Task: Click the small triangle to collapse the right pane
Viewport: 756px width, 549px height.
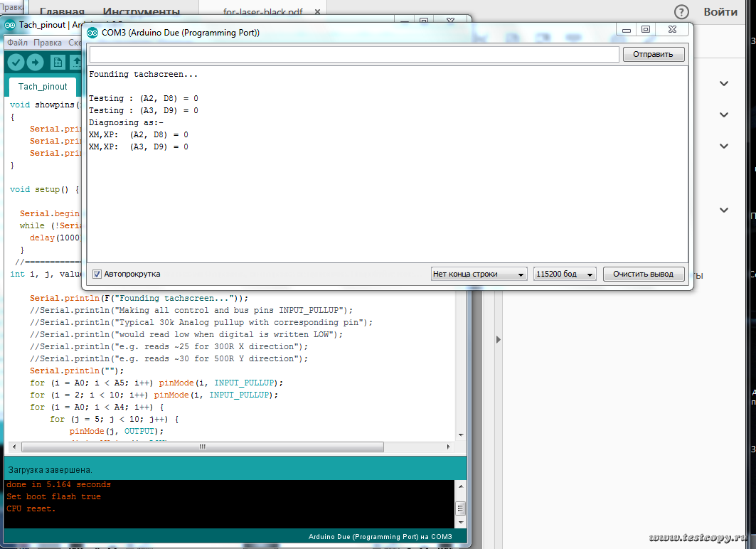Action: point(497,339)
